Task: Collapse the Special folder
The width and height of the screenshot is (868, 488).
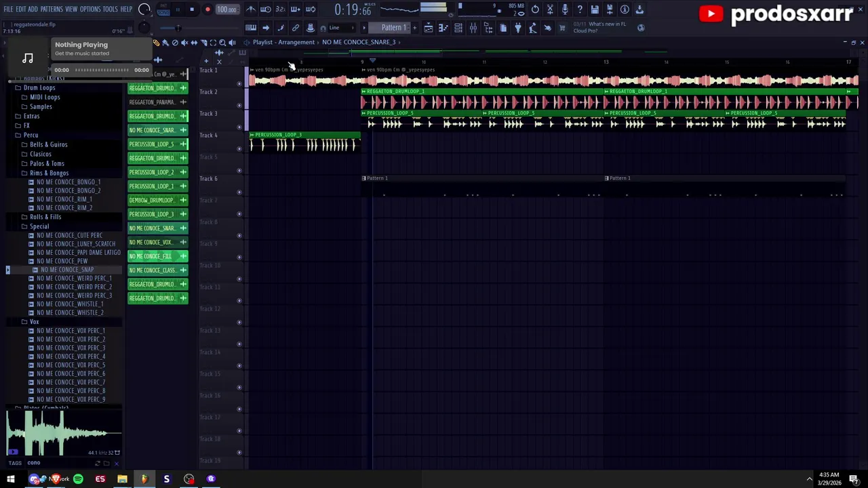Action: click(x=39, y=226)
